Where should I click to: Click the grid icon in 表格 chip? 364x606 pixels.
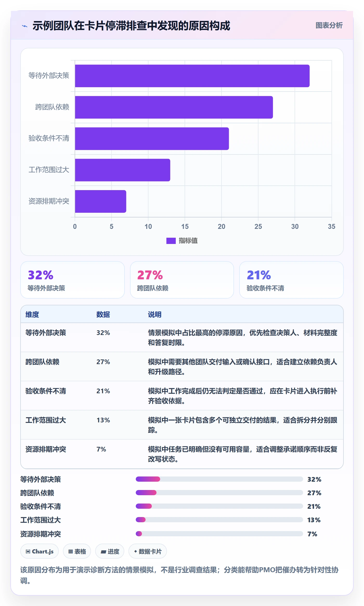click(70, 552)
